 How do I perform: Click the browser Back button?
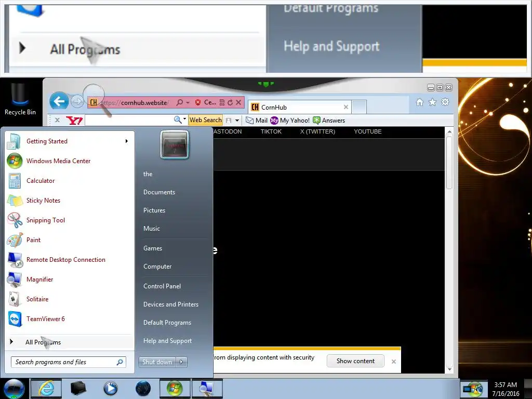tap(59, 101)
